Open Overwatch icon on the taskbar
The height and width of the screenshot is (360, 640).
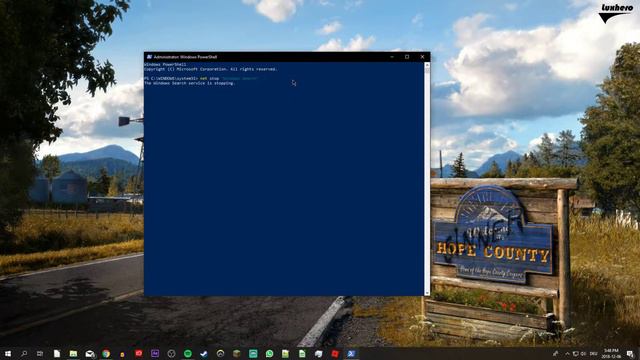tap(220, 353)
